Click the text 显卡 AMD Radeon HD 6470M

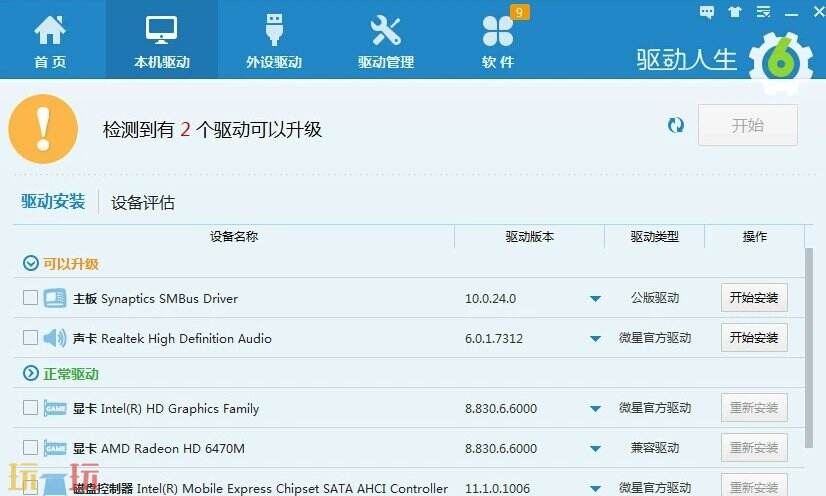point(159,449)
